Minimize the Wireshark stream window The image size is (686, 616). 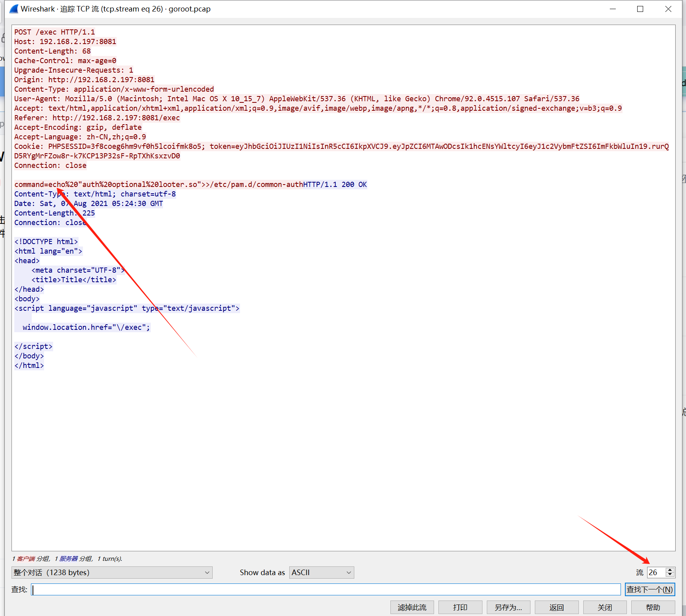click(613, 9)
